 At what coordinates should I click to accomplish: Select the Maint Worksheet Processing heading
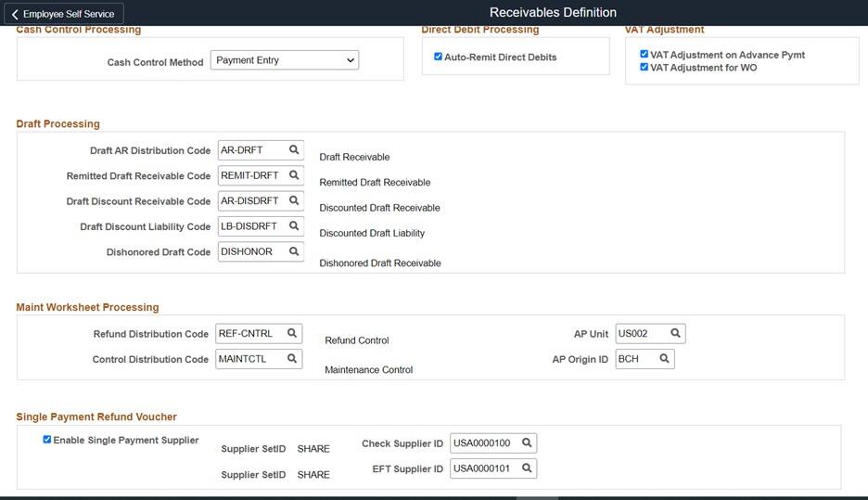[x=87, y=307]
